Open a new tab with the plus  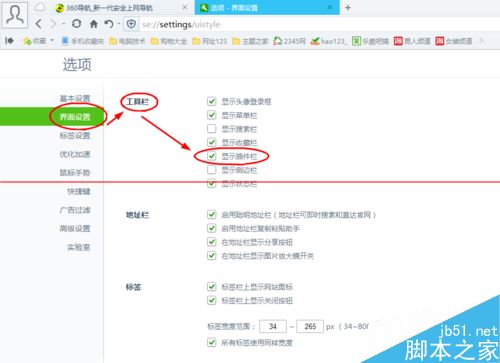(348, 7)
